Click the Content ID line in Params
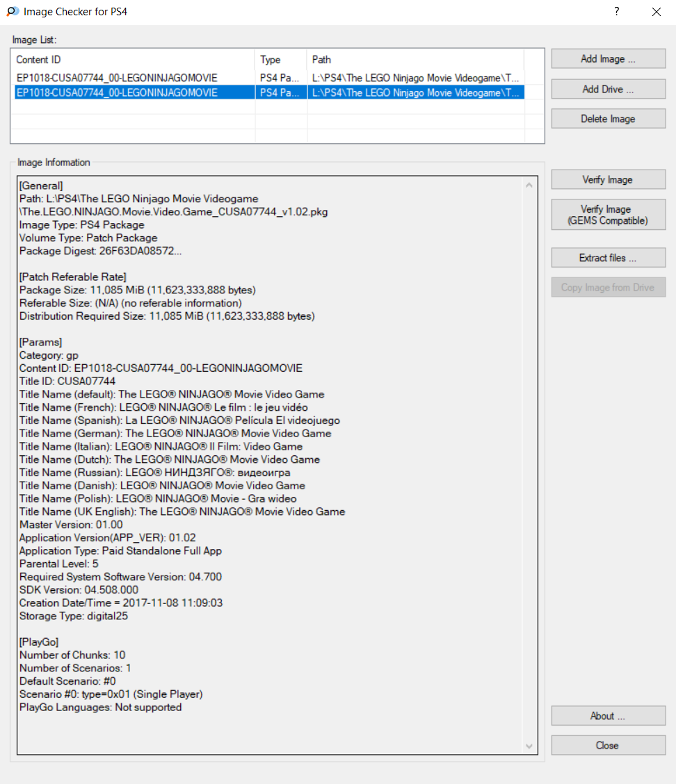The width and height of the screenshot is (676, 784). 161,368
